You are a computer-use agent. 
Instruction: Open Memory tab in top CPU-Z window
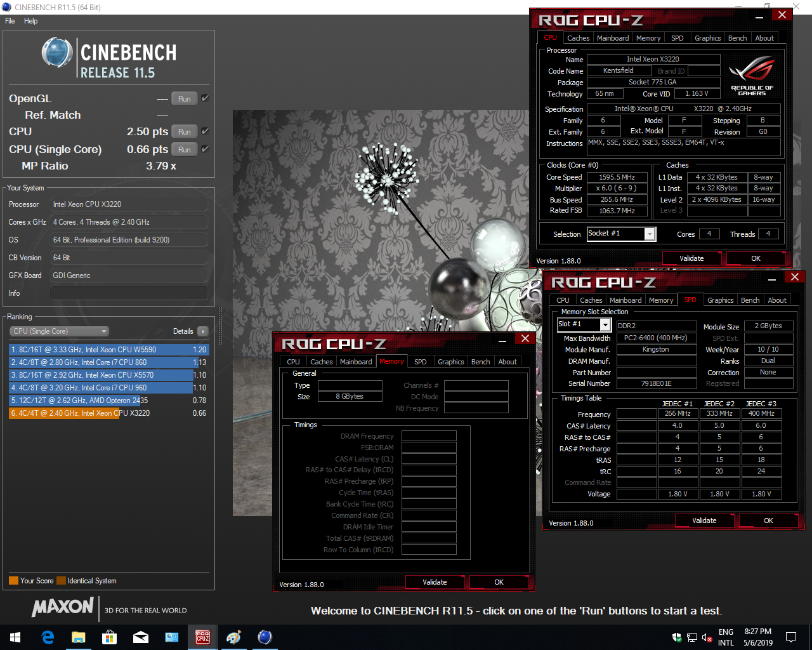648,38
